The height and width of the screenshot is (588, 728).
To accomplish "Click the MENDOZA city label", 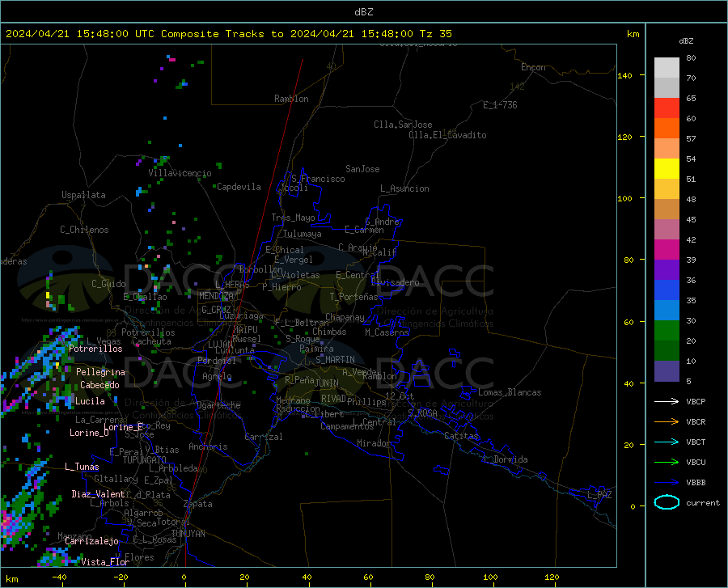I will (x=216, y=296).
